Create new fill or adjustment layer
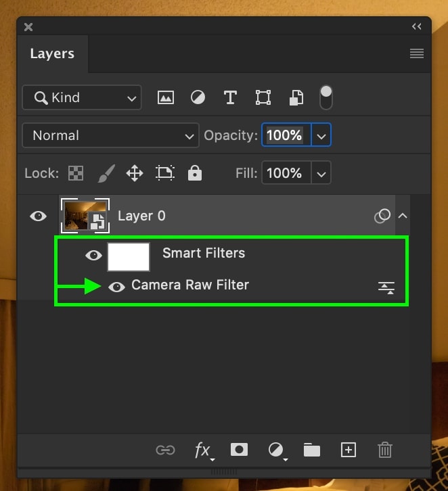This screenshot has height=491, width=448. coord(277,450)
